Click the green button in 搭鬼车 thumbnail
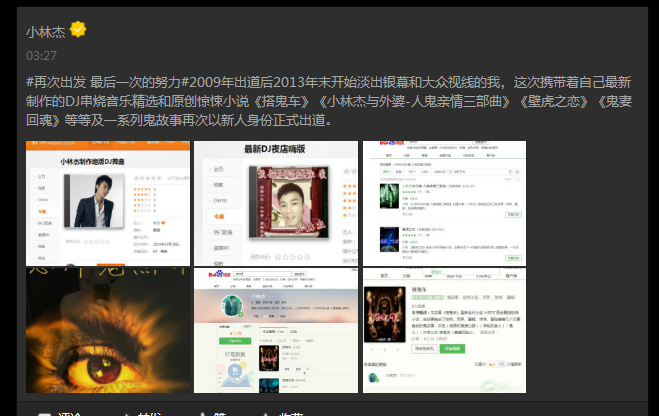Screen dimensions: 659x416 click(452, 350)
